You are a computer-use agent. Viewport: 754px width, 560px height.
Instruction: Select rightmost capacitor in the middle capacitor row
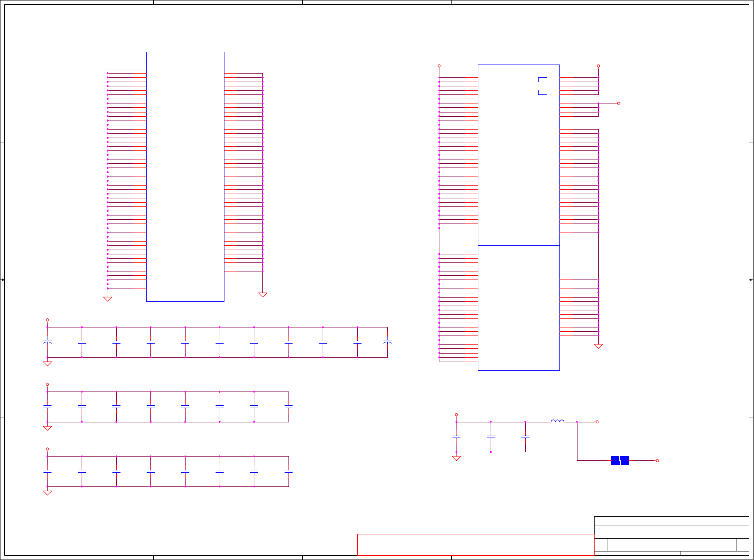coord(289,407)
